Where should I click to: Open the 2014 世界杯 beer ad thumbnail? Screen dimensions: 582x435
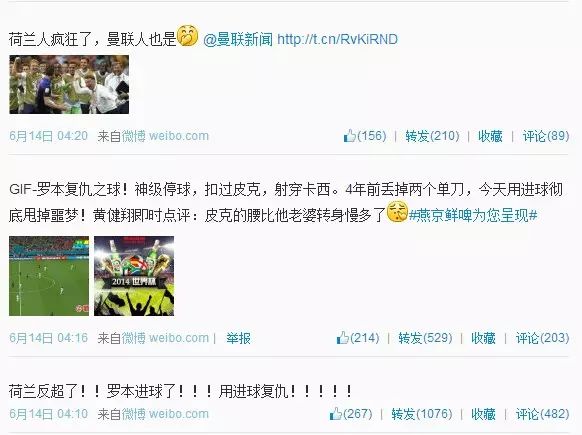point(134,276)
